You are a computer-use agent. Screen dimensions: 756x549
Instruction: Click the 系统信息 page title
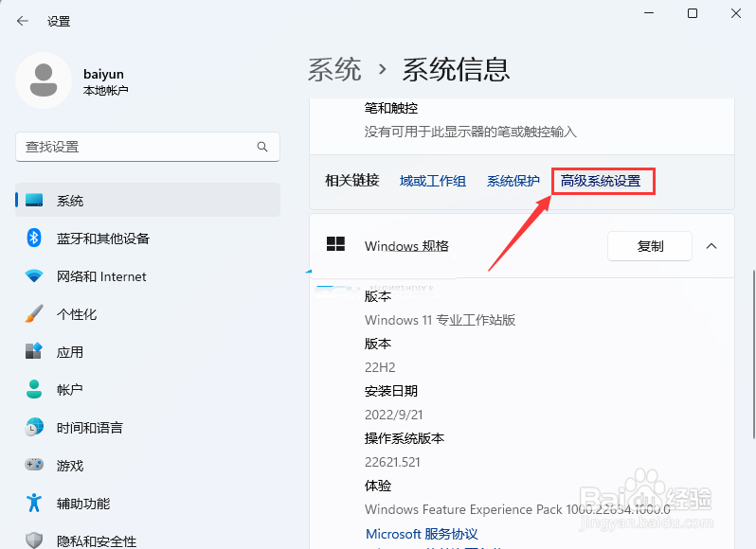tap(456, 69)
